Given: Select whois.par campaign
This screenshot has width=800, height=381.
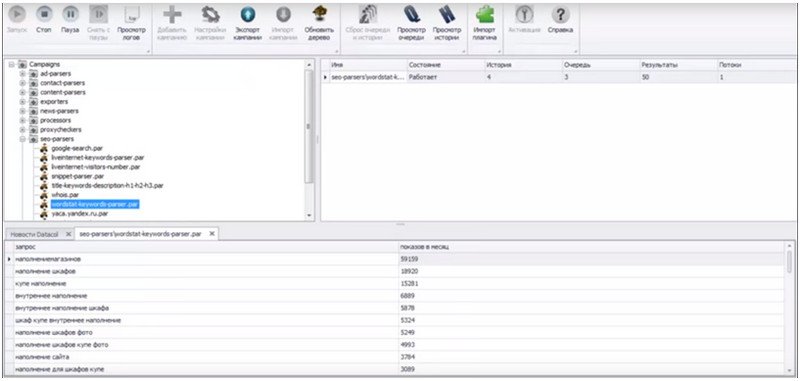Looking at the screenshot, I should coord(65,195).
